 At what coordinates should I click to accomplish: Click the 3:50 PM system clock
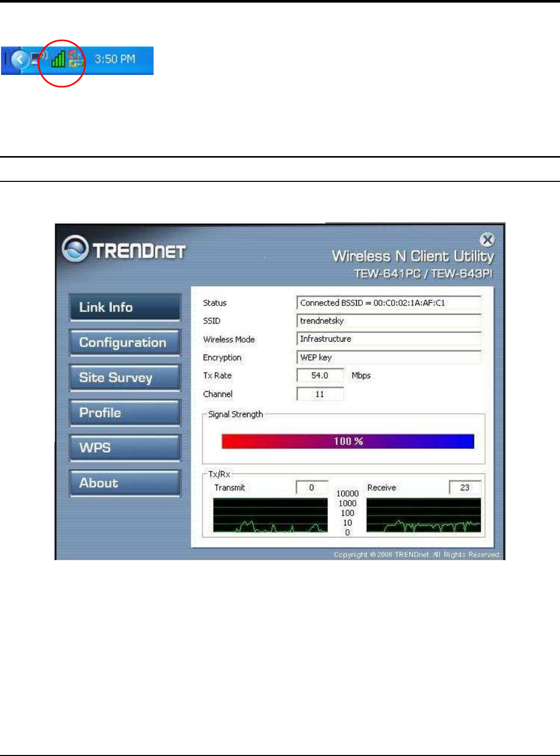(x=115, y=59)
